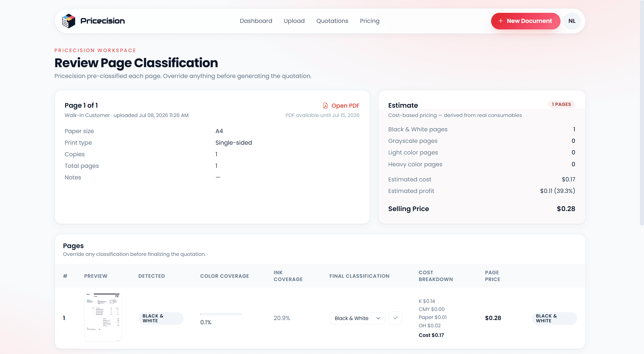Viewport: 644px width, 354px height.
Task: Click the color coverage progress bar
Action: (x=221, y=314)
